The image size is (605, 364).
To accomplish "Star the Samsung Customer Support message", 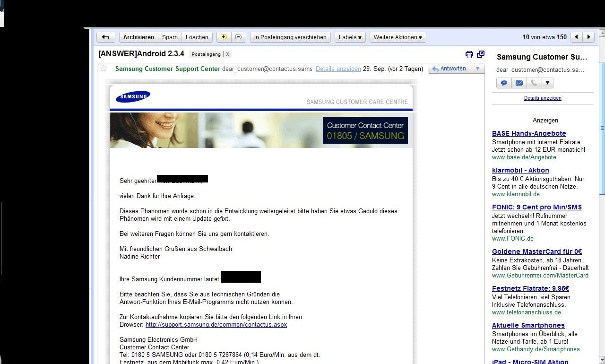I will click(x=104, y=69).
